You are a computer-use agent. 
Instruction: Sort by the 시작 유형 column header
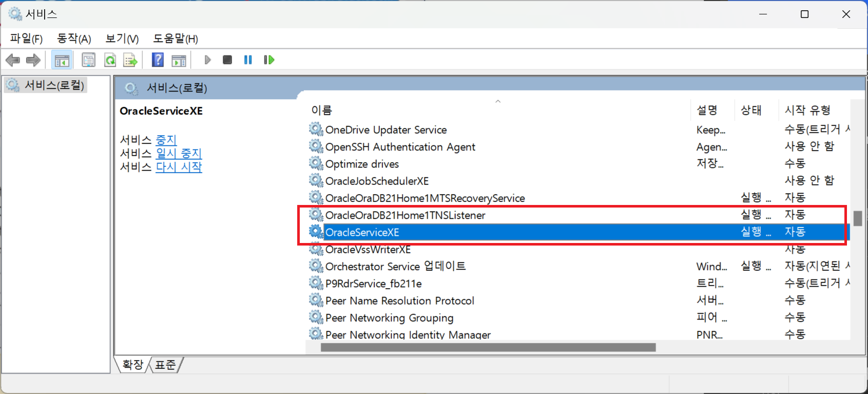tap(807, 110)
